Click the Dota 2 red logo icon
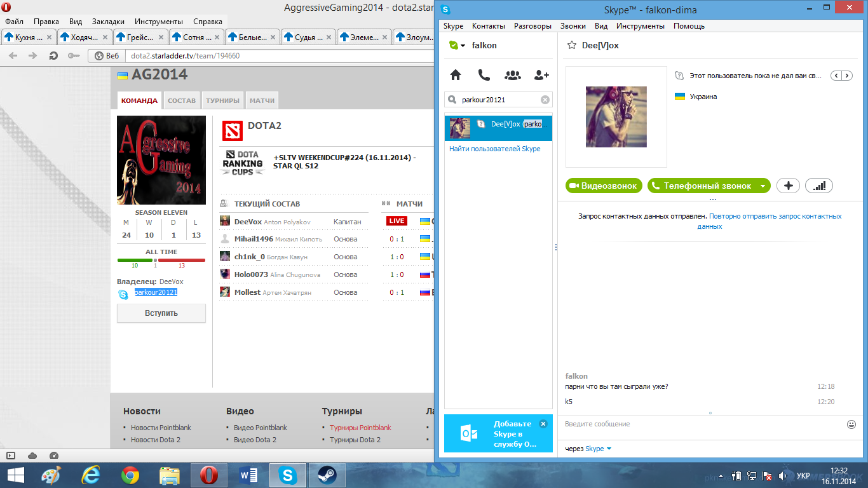The image size is (868, 488). tap(232, 130)
